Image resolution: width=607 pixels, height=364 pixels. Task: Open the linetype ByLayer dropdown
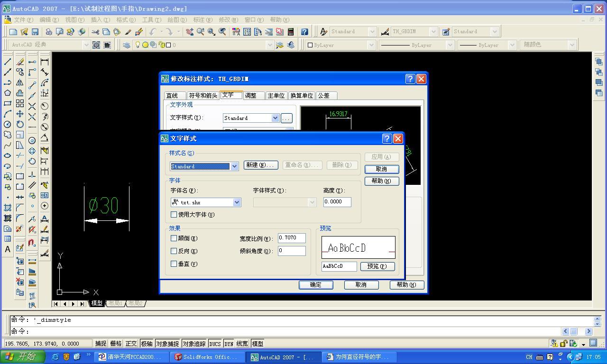450,45
